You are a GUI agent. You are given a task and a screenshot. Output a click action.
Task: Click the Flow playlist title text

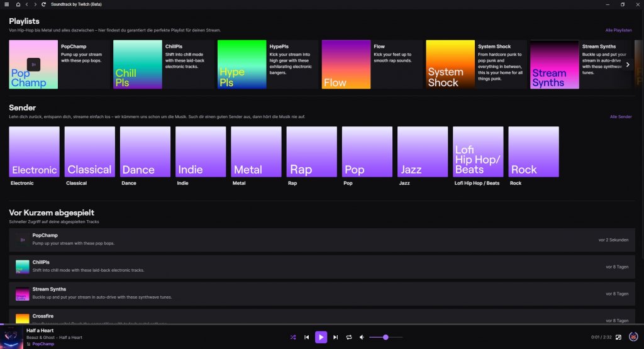[x=379, y=47]
